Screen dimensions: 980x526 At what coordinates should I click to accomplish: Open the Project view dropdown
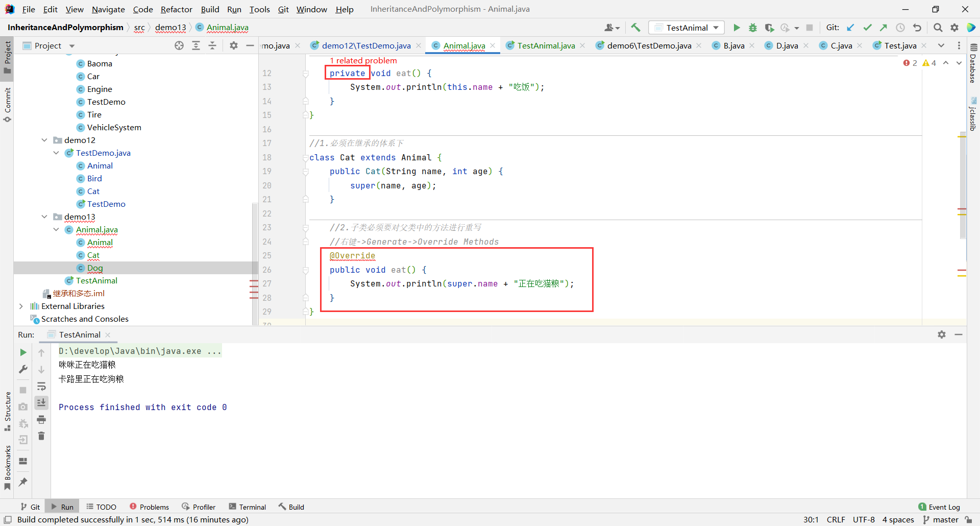coord(72,46)
